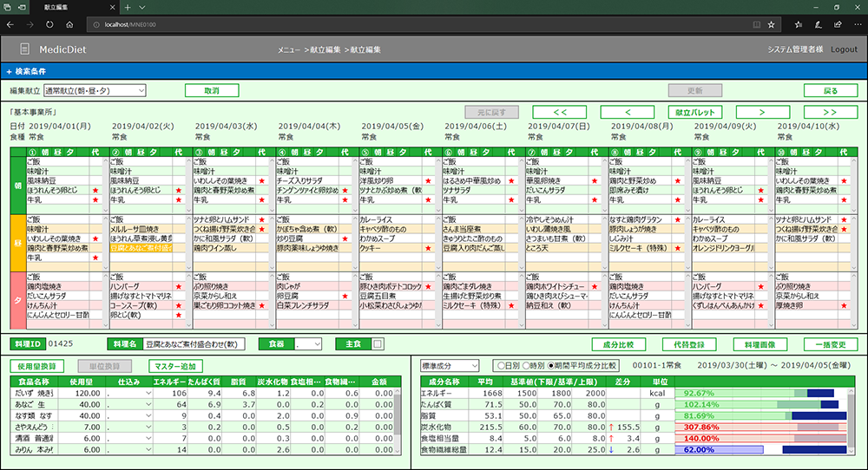Open the 食器 dropdown
The width and height of the screenshot is (868, 470).
pos(308,344)
